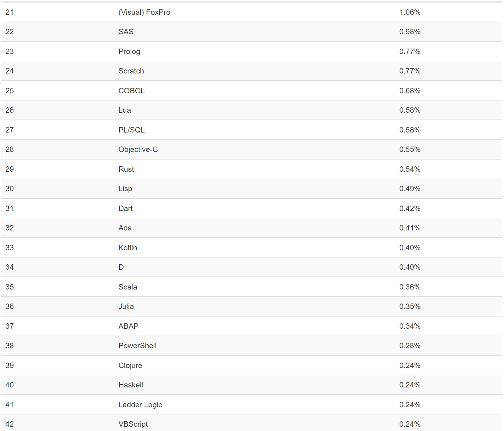The width and height of the screenshot is (504, 431).
Task: Click the Lisp row name
Action: [125, 189]
